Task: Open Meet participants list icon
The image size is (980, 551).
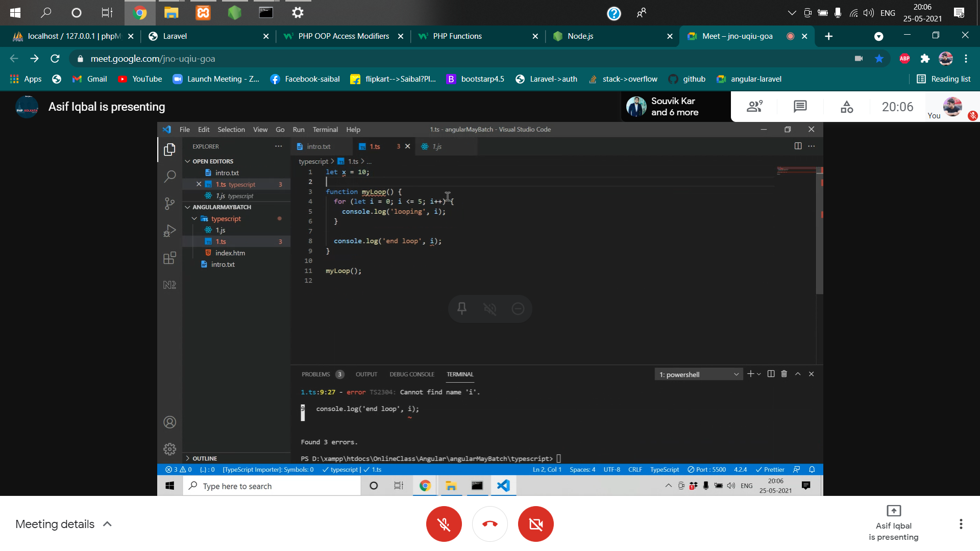Action: coord(754,107)
